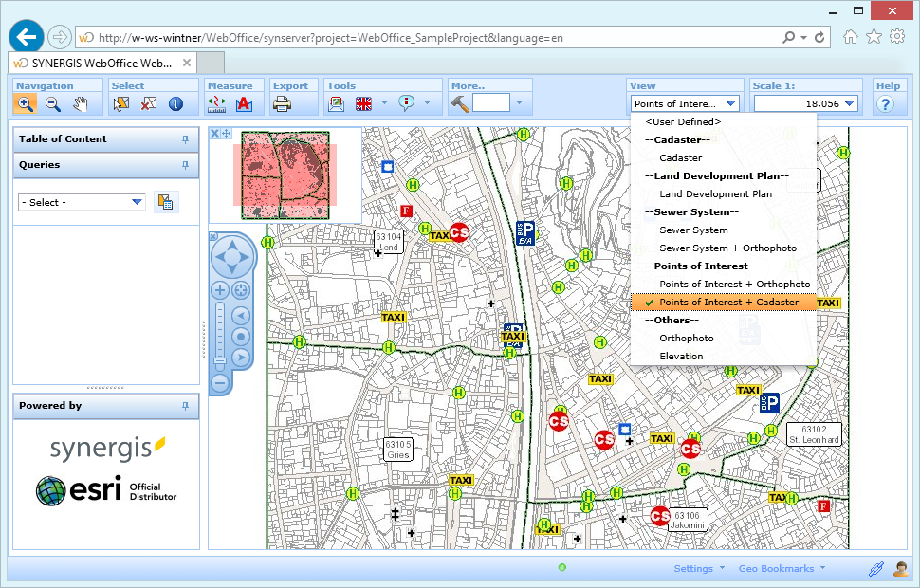
Task: Select the rectangle selection tool
Action: coord(120,104)
